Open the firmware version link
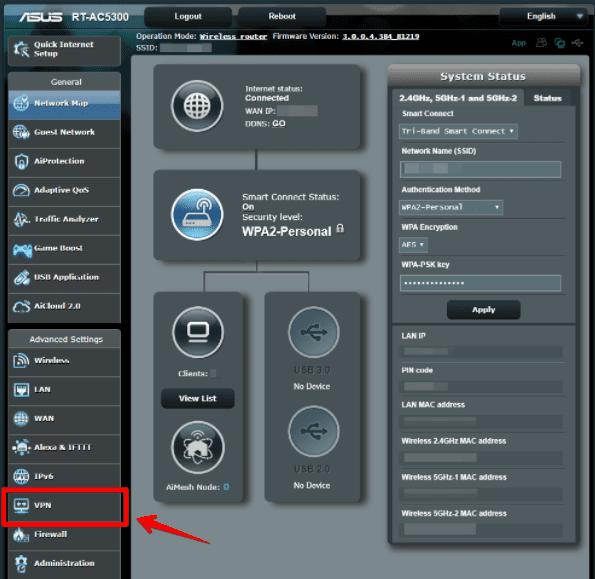 click(381, 36)
